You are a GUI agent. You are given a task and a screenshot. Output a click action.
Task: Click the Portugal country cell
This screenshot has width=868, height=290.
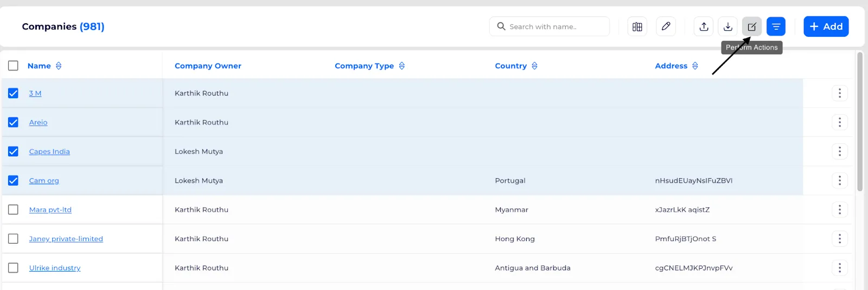(510, 180)
